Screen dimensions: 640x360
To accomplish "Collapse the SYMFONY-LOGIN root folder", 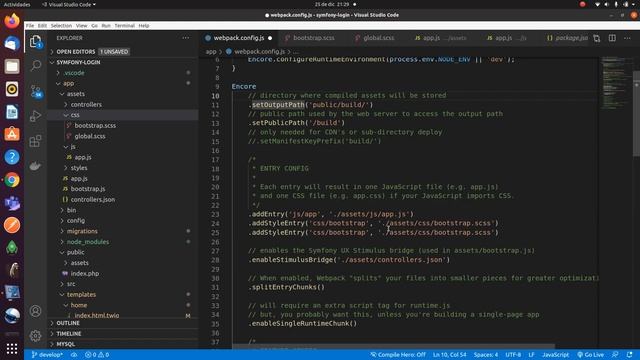I will click(x=78, y=62).
